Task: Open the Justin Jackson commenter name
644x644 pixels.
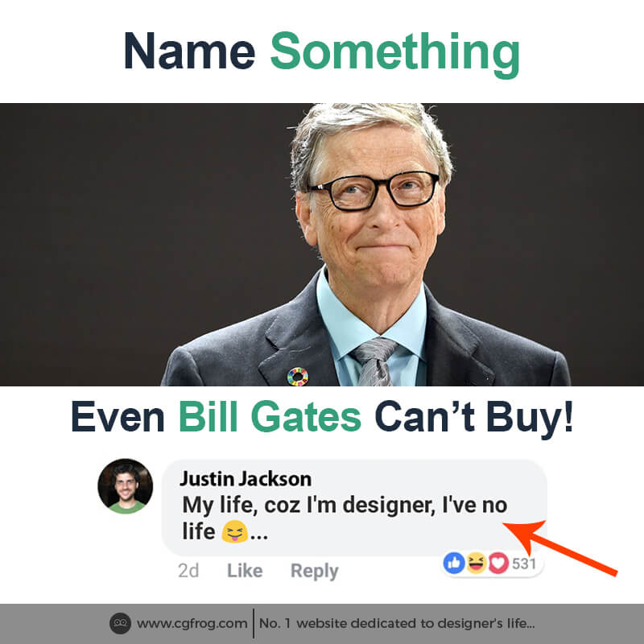Action: click(x=246, y=479)
